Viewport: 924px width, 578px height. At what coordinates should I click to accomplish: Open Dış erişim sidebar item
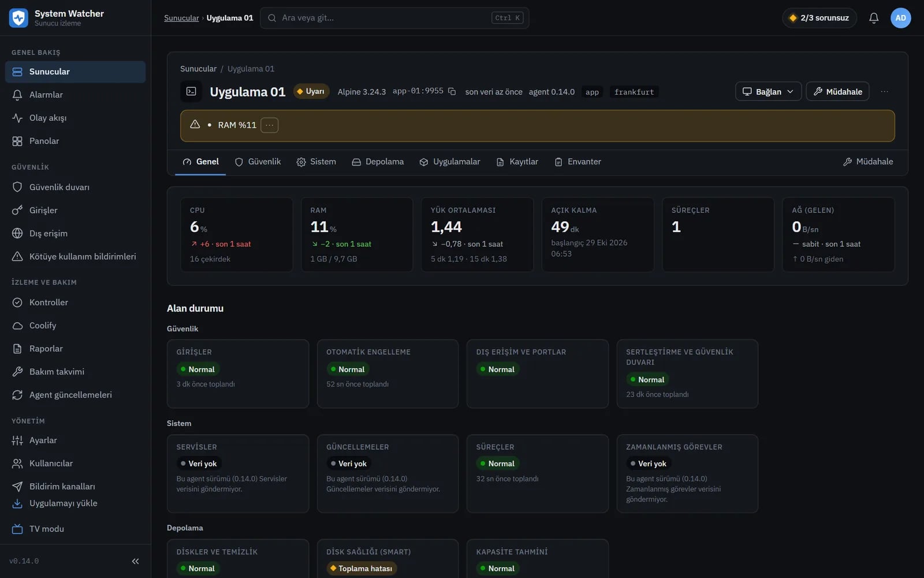(x=75, y=234)
